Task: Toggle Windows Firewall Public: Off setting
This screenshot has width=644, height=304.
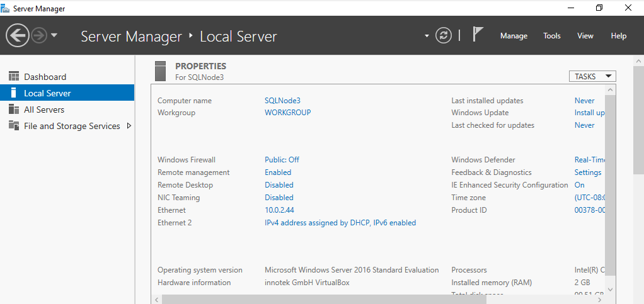Action: [282, 160]
